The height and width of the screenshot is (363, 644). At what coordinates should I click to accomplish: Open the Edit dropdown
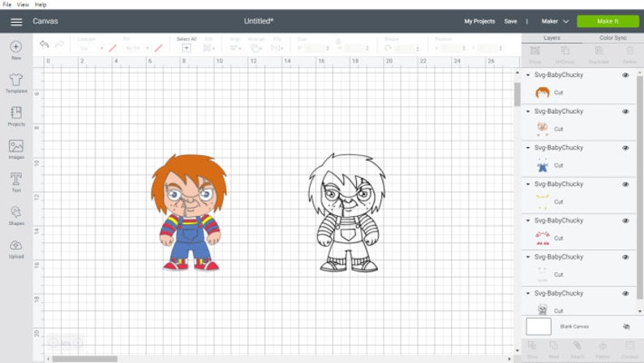208,48
